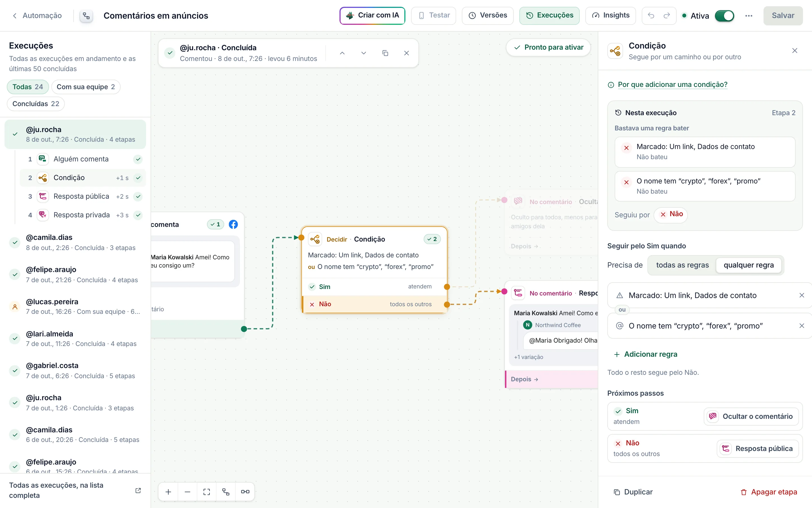The width and height of the screenshot is (812, 508).
Task: Close the @ju.rocha execution banner
Action: click(406, 53)
